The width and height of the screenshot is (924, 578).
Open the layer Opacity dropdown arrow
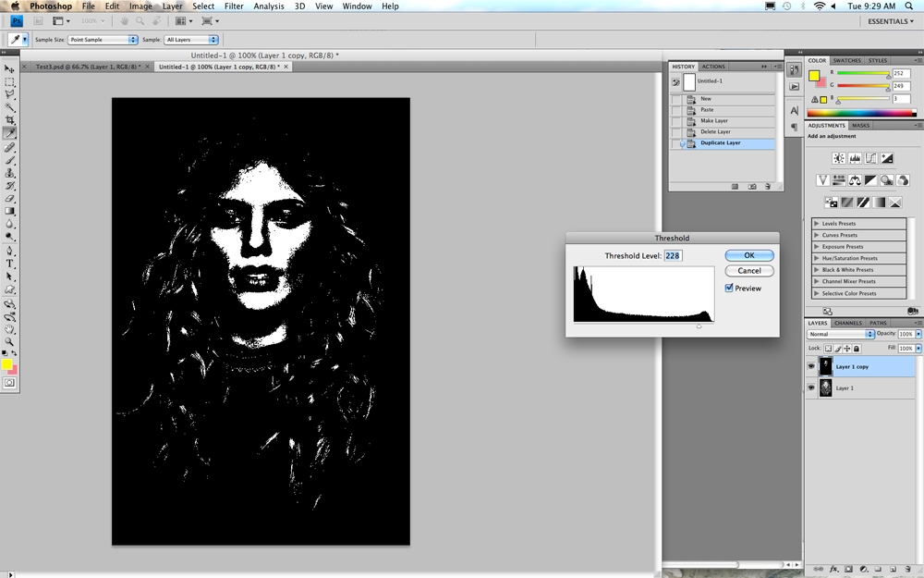tap(918, 334)
